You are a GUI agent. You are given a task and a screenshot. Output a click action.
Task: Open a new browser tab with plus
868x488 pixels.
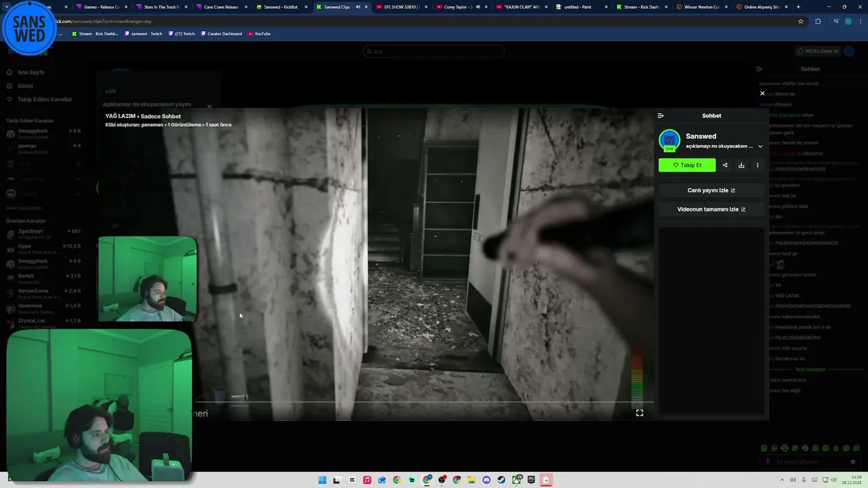[x=798, y=7]
